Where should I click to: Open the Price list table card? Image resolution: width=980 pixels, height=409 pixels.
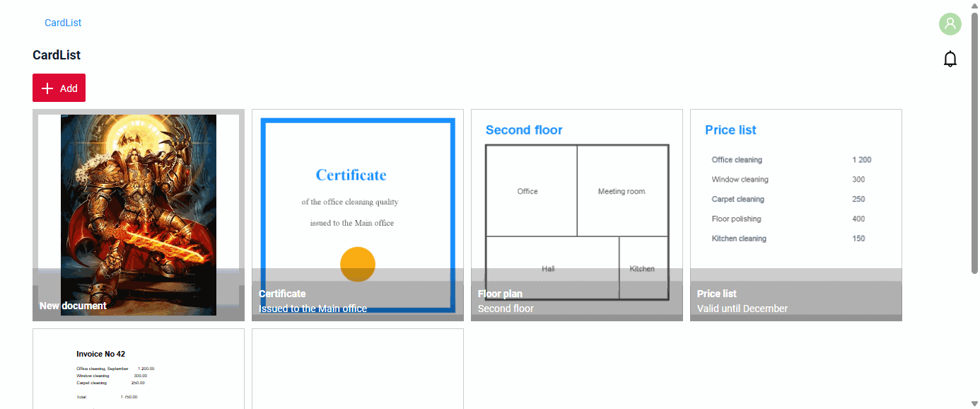(x=796, y=215)
